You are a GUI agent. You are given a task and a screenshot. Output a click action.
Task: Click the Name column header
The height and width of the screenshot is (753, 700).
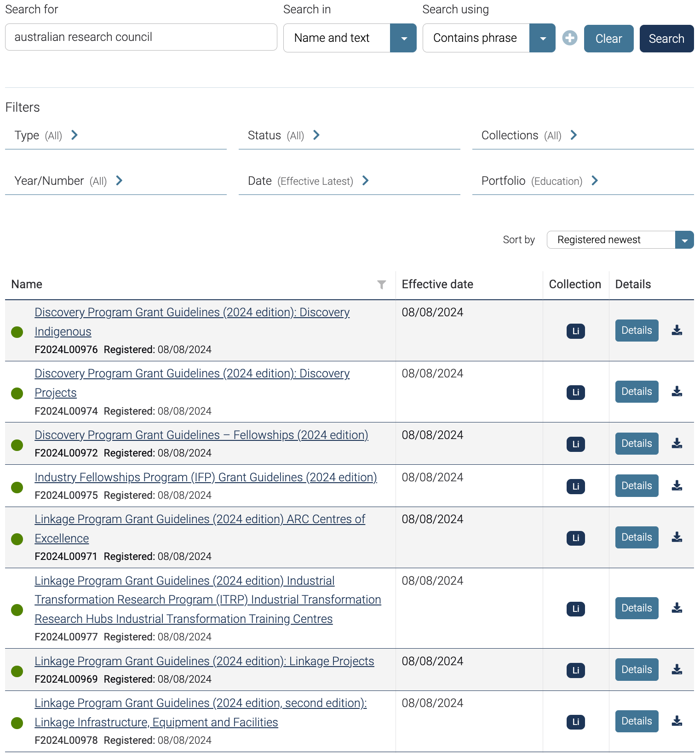[x=27, y=285]
